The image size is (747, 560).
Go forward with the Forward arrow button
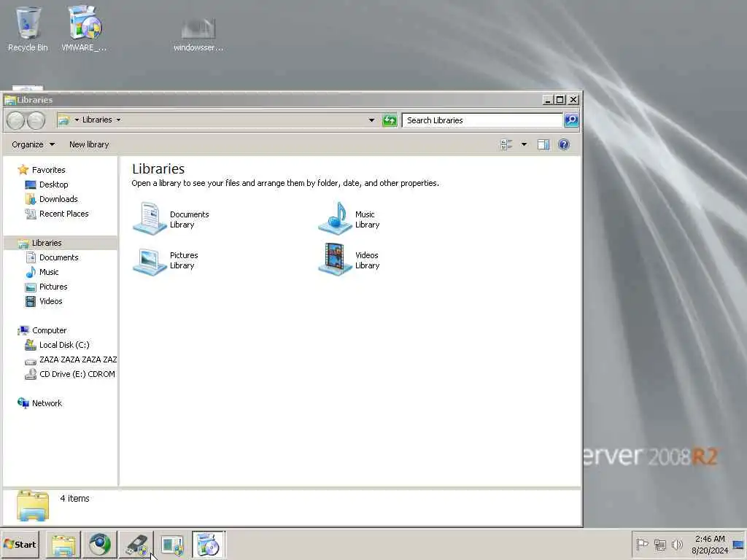click(36, 120)
